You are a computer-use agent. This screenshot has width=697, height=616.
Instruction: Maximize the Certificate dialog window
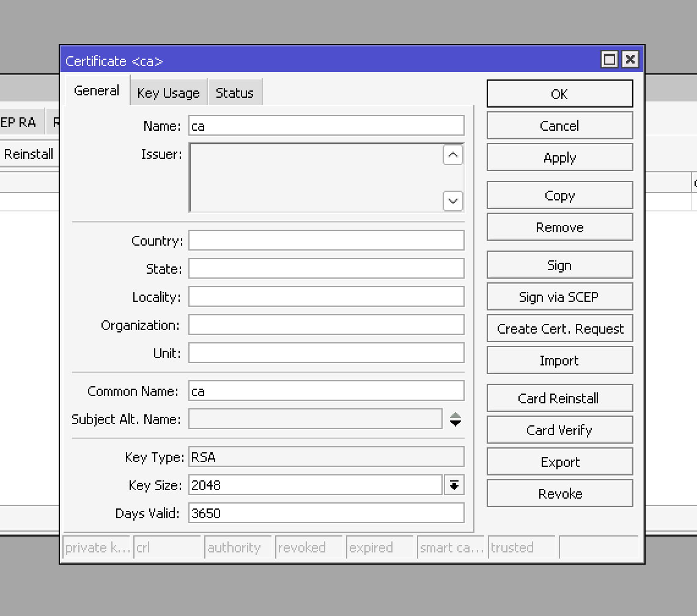coord(610,59)
